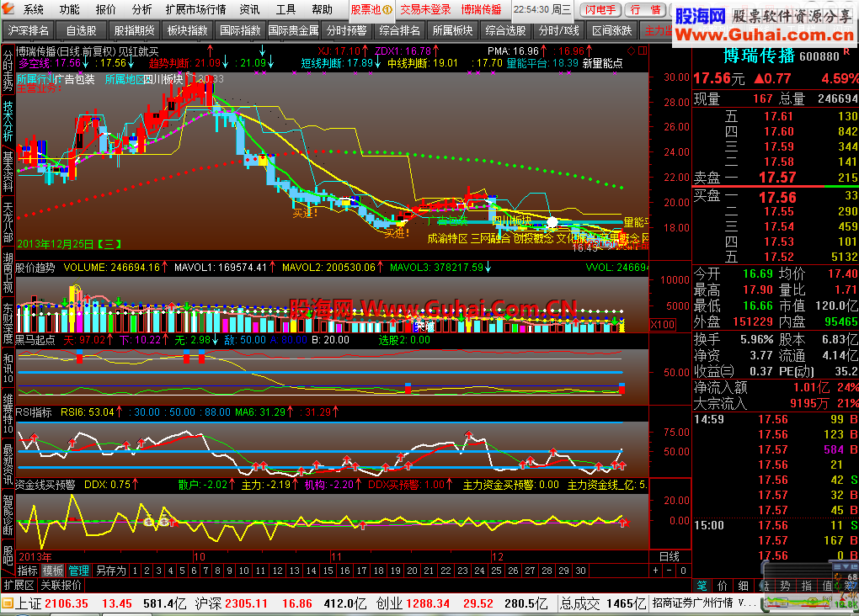Switch to 细 tab in quote panel
The image size is (859, 616).
pyautogui.click(x=744, y=586)
